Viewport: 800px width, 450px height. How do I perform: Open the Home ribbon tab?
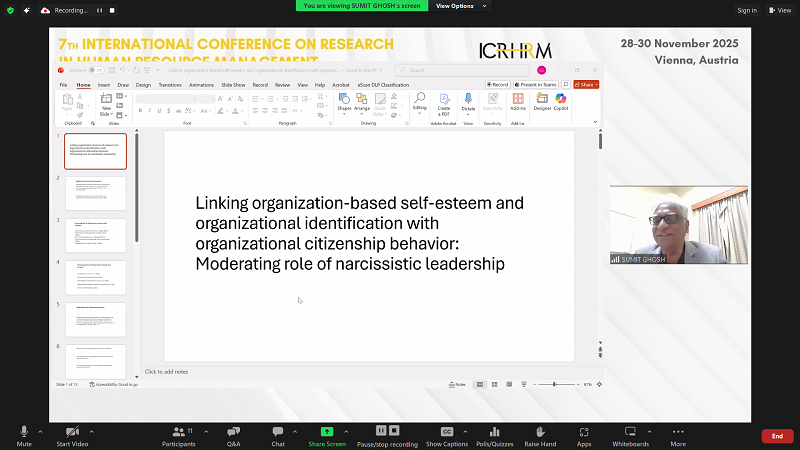(83, 85)
